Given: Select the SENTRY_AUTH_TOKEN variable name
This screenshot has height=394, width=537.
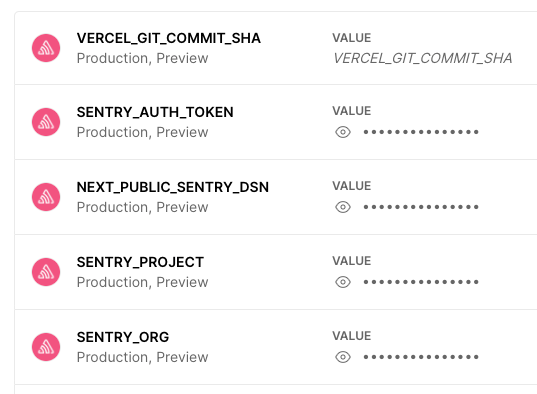Looking at the screenshot, I should pyautogui.click(x=155, y=112).
